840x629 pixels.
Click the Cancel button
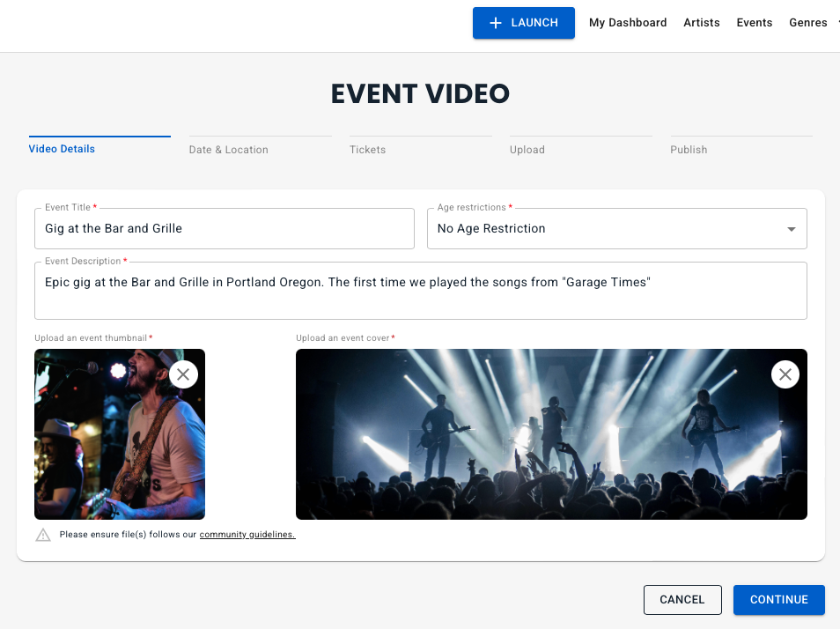tap(682, 600)
